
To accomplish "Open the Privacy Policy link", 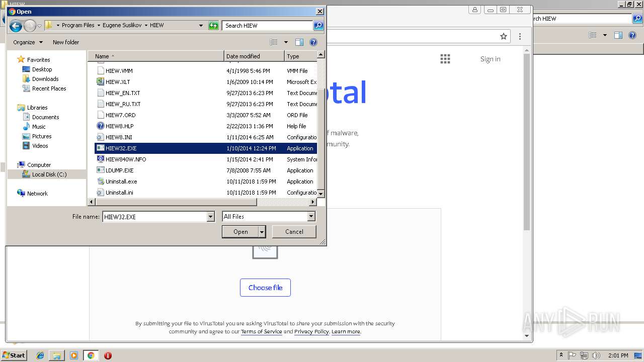I will pyautogui.click(x=311, y=332).
